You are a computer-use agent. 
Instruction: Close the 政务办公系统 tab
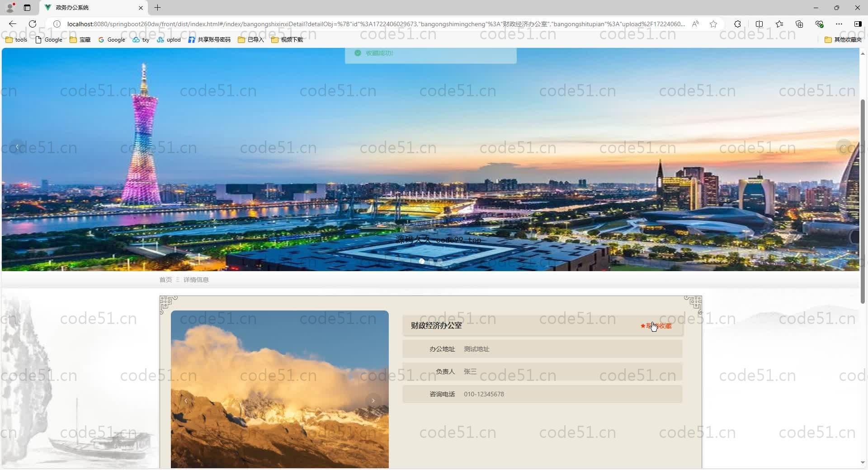click(141, 8)
